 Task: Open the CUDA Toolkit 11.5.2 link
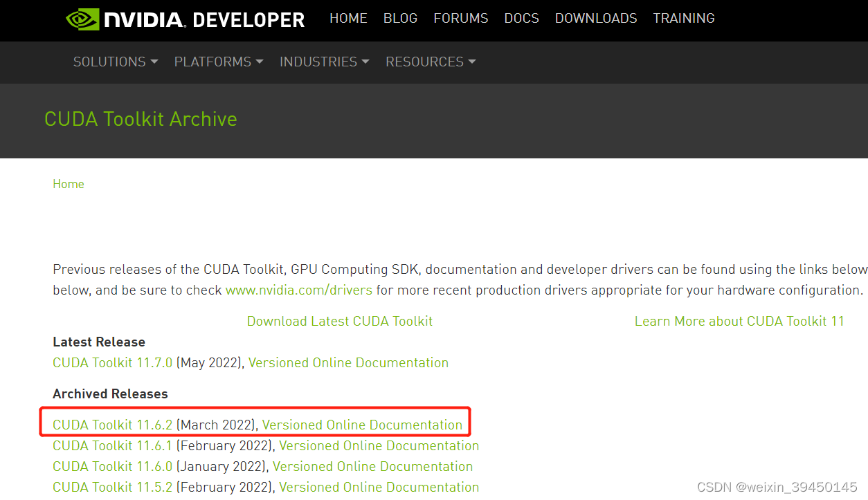point(113,488)
